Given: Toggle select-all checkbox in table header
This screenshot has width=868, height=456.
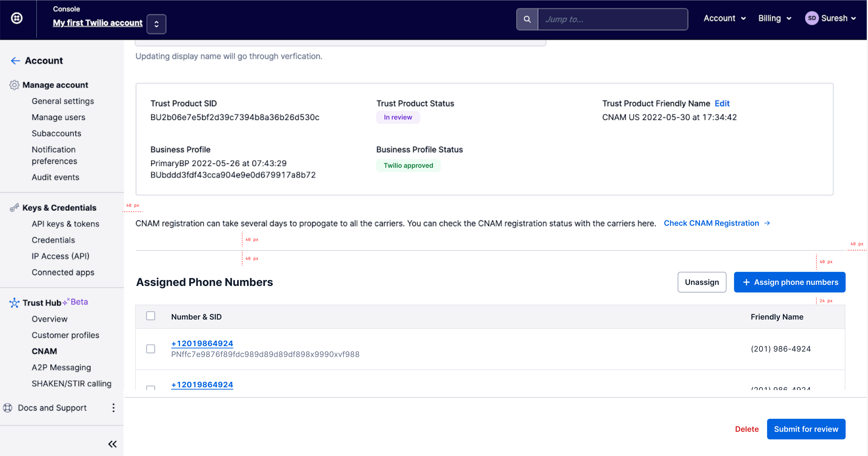Looking at the screenshot, I should [x=151, y=316].
